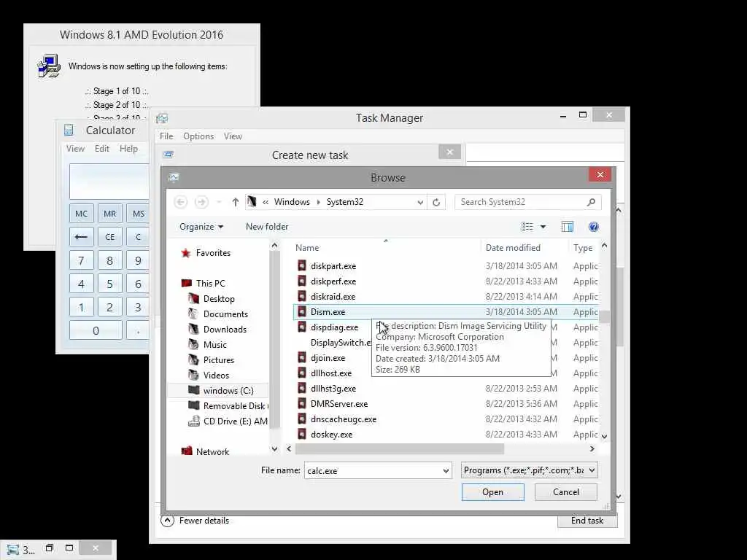Screen dimensions: 747x560
Task: Click the Search System32 field
Action: [527, 203]
